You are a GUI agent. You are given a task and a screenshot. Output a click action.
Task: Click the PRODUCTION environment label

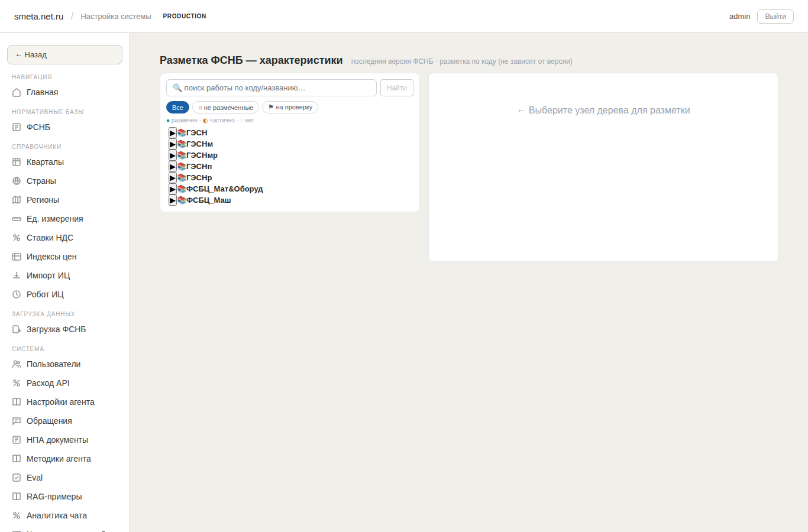click(185, 17)
